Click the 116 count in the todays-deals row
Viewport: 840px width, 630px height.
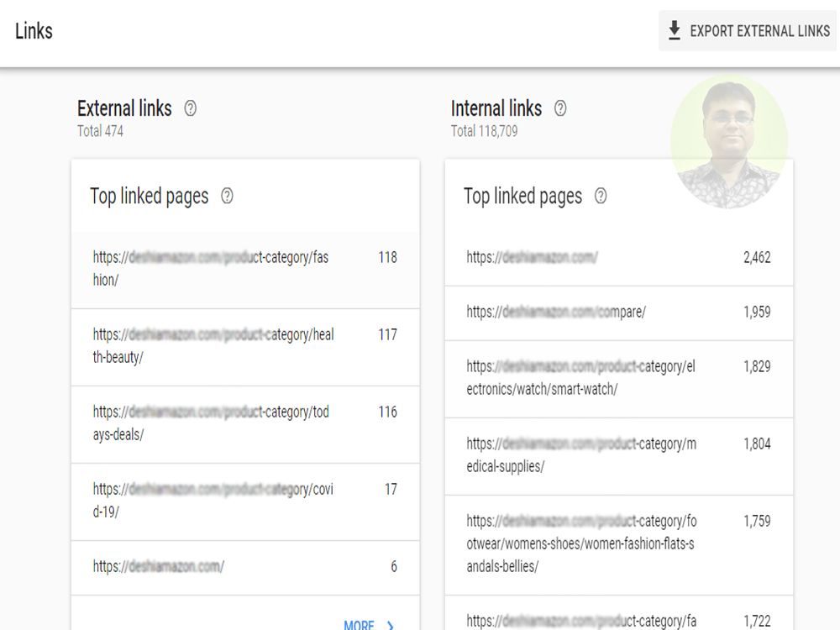(388, 412)
